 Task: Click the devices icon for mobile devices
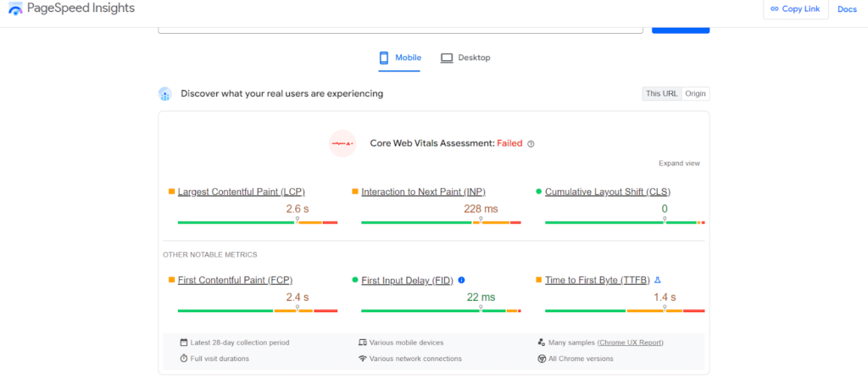tap(363, 343)
